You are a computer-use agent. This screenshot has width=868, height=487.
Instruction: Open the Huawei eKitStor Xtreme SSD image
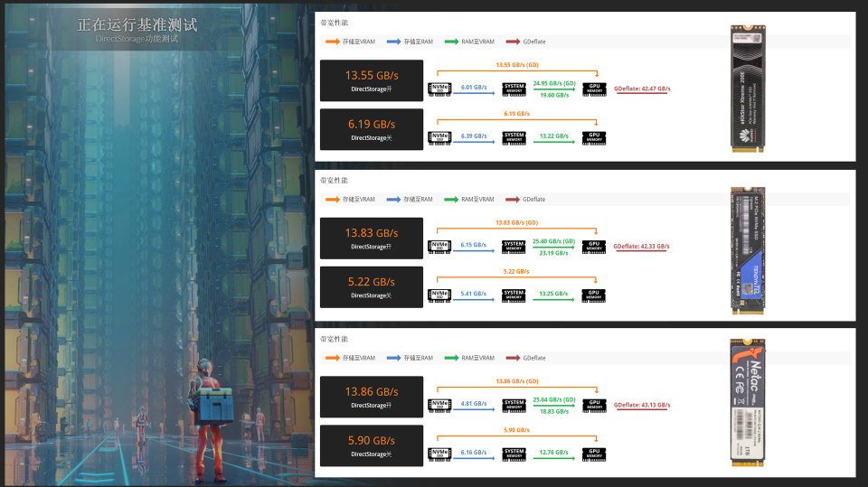click(748, 89)
